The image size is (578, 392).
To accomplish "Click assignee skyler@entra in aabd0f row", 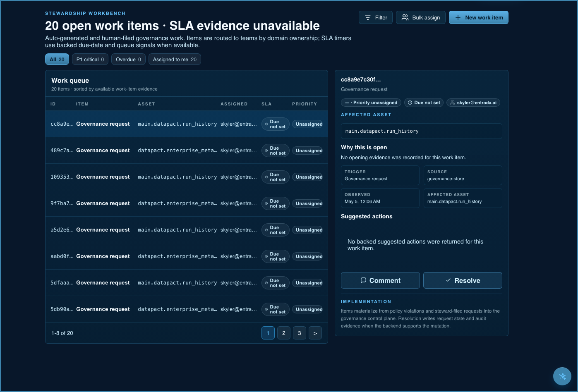I will (239, 256).
